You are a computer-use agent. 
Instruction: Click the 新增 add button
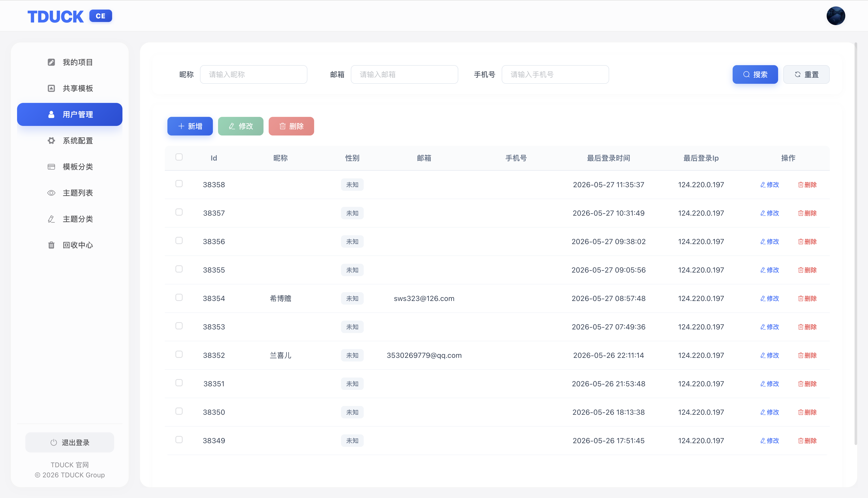pos(190,126)
